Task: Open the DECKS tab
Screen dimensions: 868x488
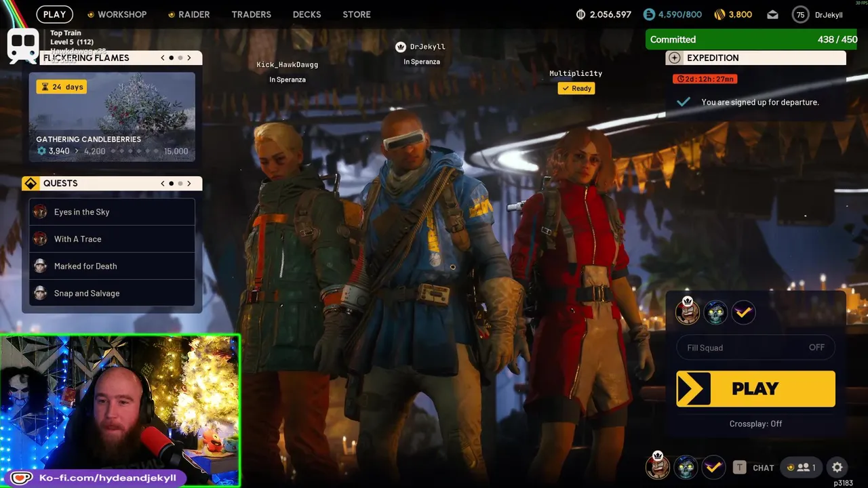Action: coord(307,14)
